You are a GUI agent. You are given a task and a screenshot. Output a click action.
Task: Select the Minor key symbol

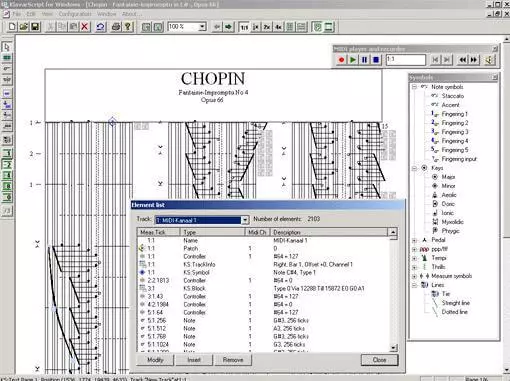point(448,186)
